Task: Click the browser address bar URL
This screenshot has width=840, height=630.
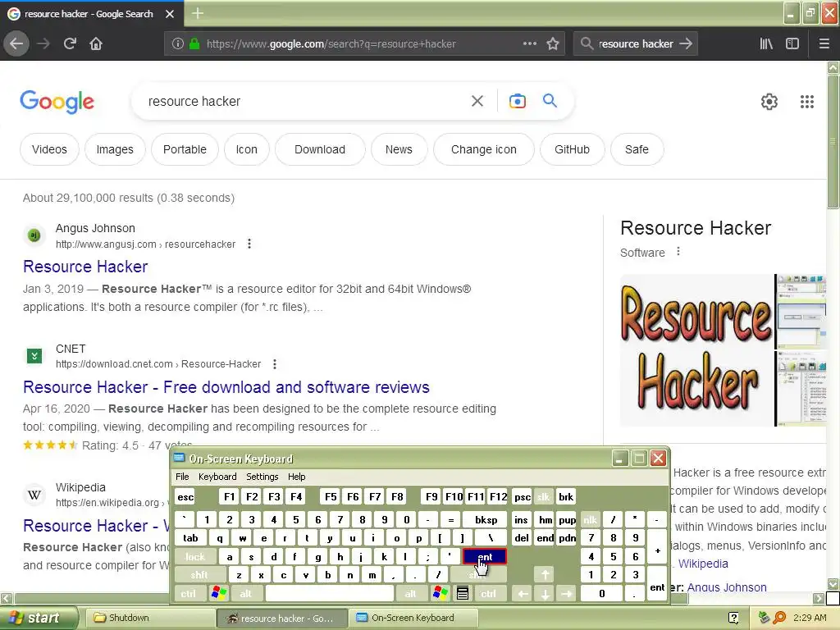Action: [331, 44]
